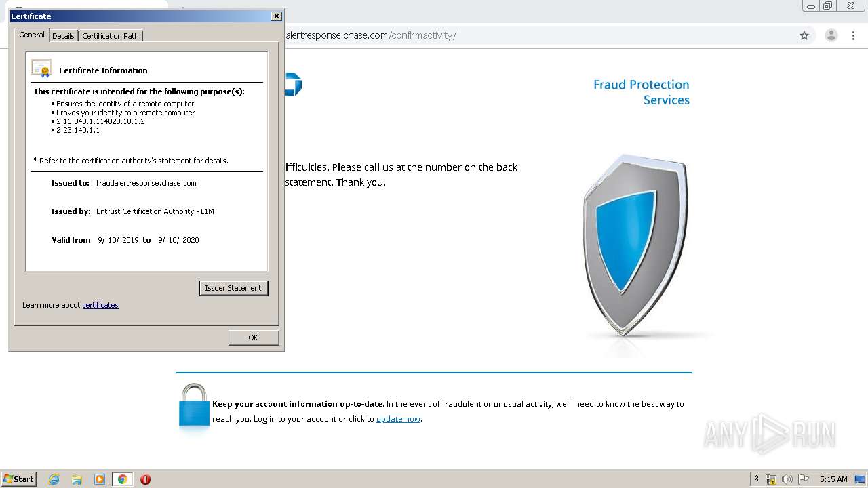Click issued-to name fraudalertresponse.chase.com
This screenshot has width=868, height=488.
click(146, 183)
